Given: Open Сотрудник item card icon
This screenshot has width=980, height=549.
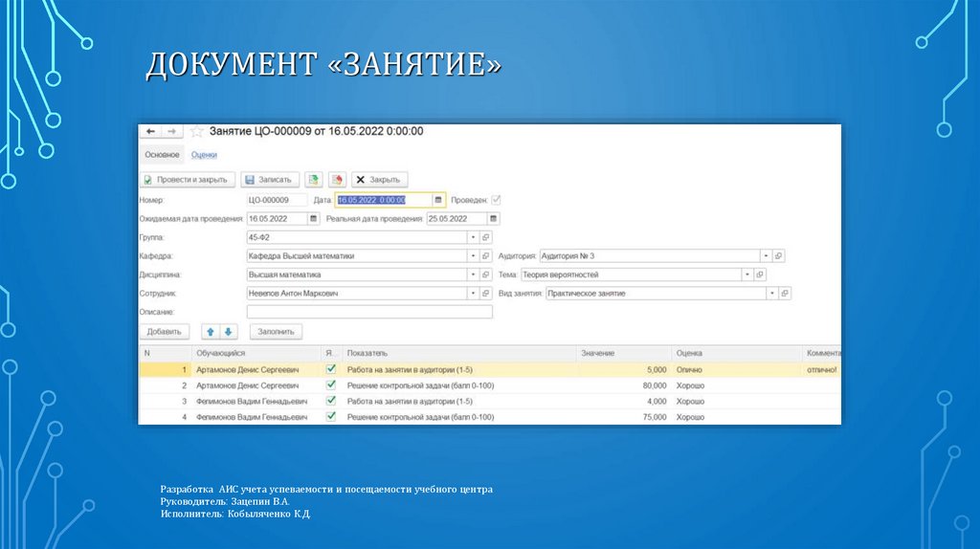Looking at the screenshot, I should [485, 294].
